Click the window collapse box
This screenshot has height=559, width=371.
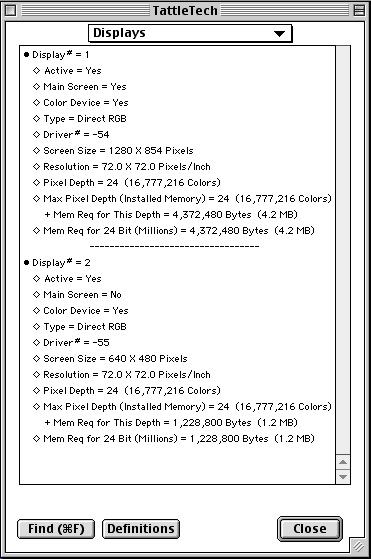pos(359,11)
